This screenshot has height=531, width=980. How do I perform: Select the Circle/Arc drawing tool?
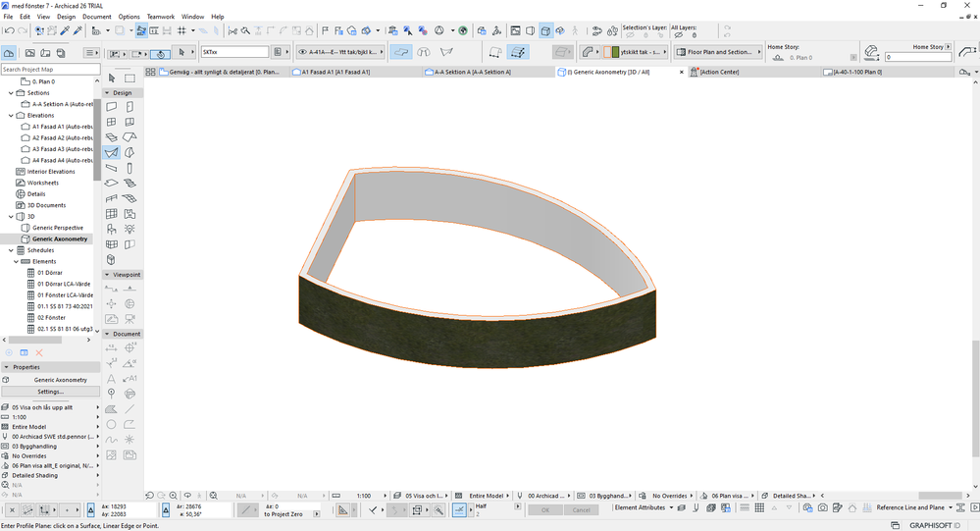click(x=111, y=424)
